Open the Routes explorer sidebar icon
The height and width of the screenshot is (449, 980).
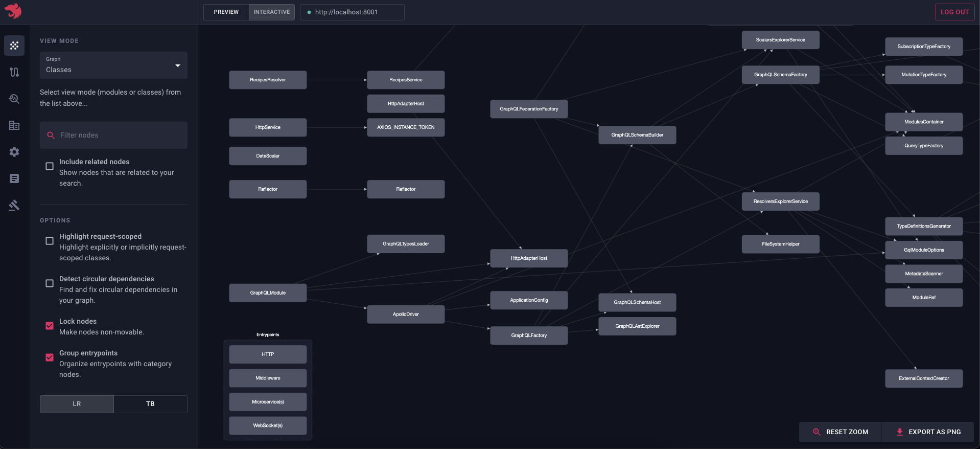(x=14, y=72)
